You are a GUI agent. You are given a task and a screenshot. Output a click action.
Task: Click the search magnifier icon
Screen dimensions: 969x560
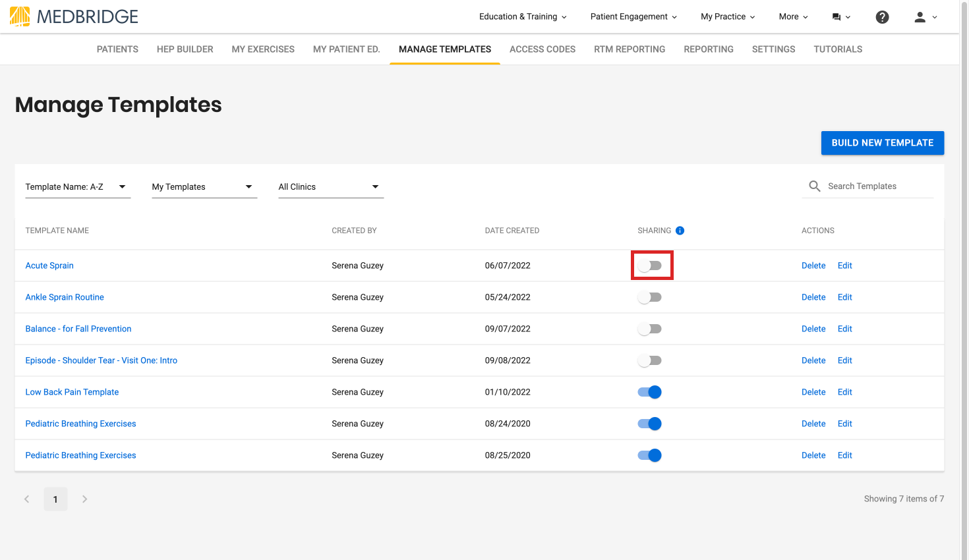pyautogui.click(x=815, y=186)
